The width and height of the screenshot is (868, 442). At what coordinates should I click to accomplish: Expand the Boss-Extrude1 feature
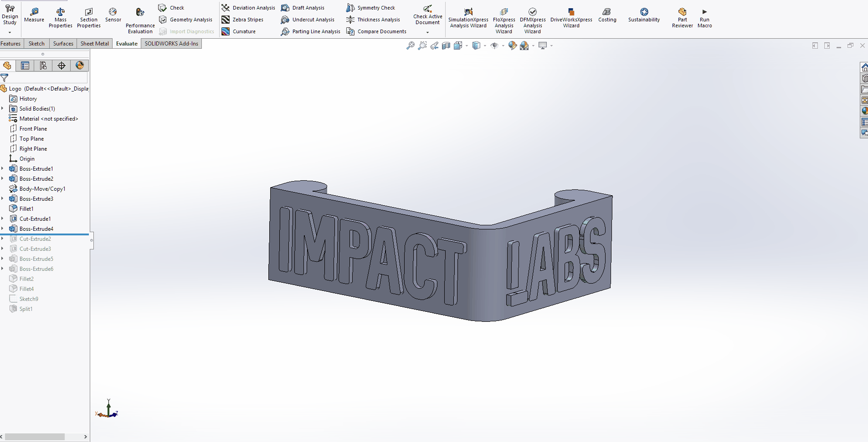tap(3, 169)
